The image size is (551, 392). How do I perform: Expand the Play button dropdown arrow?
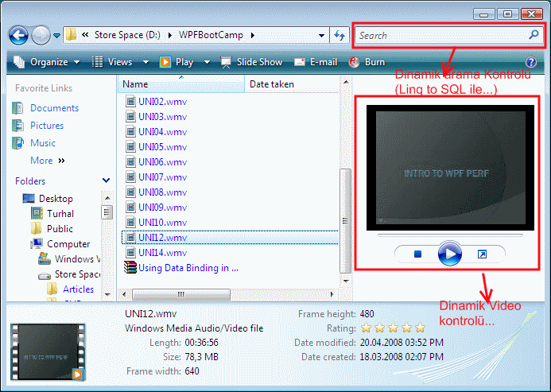(207, 62)
